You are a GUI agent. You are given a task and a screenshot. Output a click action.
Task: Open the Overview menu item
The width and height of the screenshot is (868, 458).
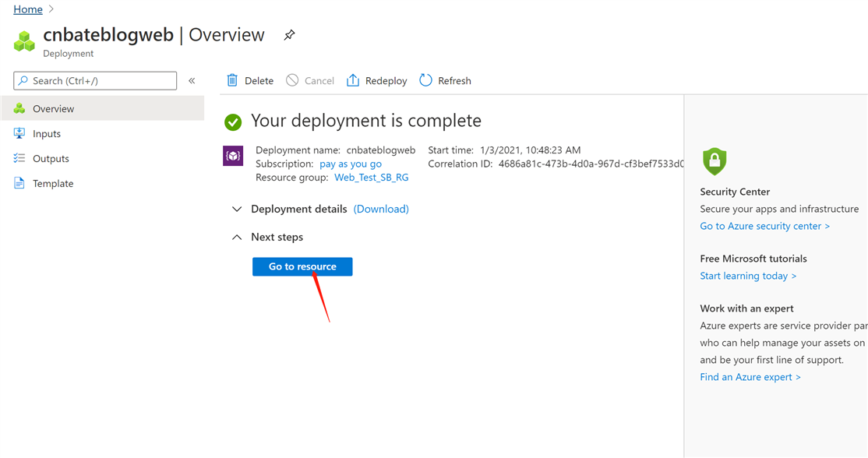click(103, 108)
